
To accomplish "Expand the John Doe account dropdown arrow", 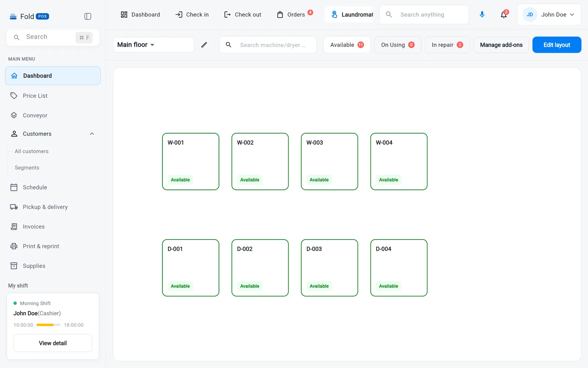I will point(572,15).
